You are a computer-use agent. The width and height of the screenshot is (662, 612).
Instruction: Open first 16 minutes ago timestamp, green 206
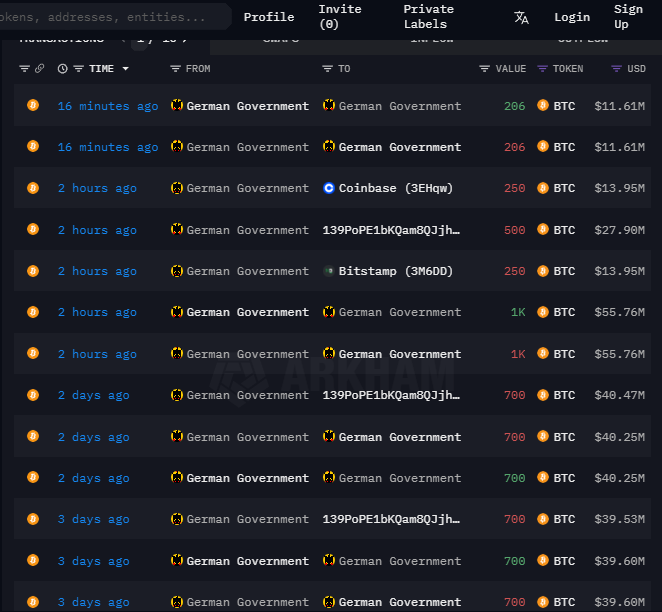[x=108, y=106]
